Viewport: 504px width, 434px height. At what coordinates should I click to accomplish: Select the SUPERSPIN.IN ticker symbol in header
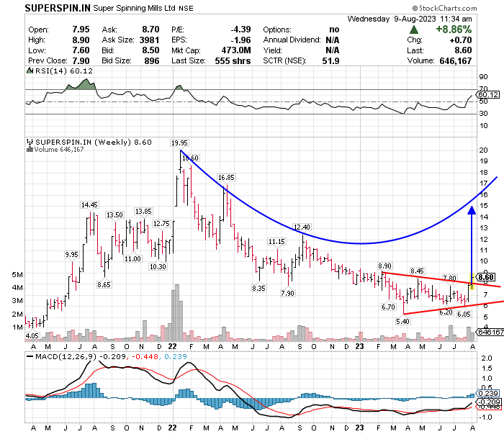(x=58, y=8)
